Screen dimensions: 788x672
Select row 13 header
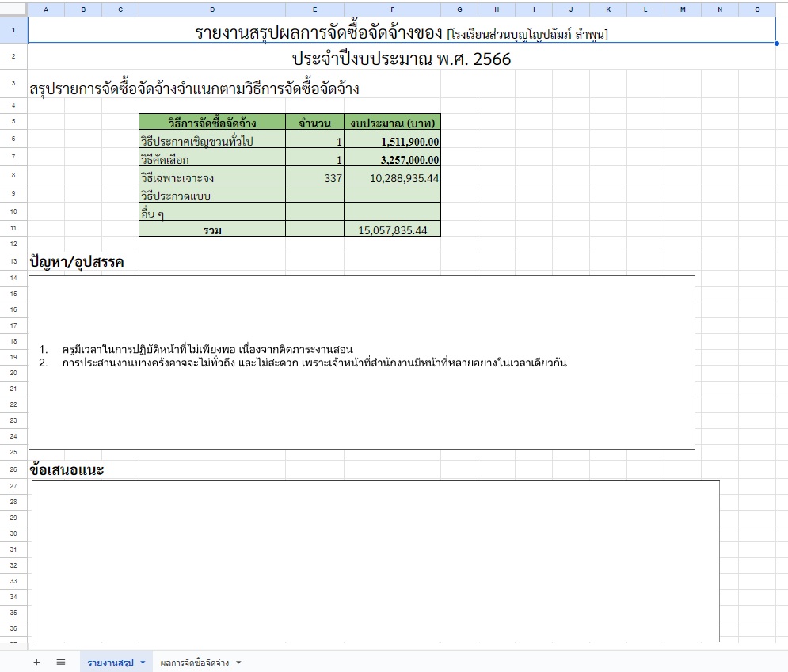pos(13,260)
